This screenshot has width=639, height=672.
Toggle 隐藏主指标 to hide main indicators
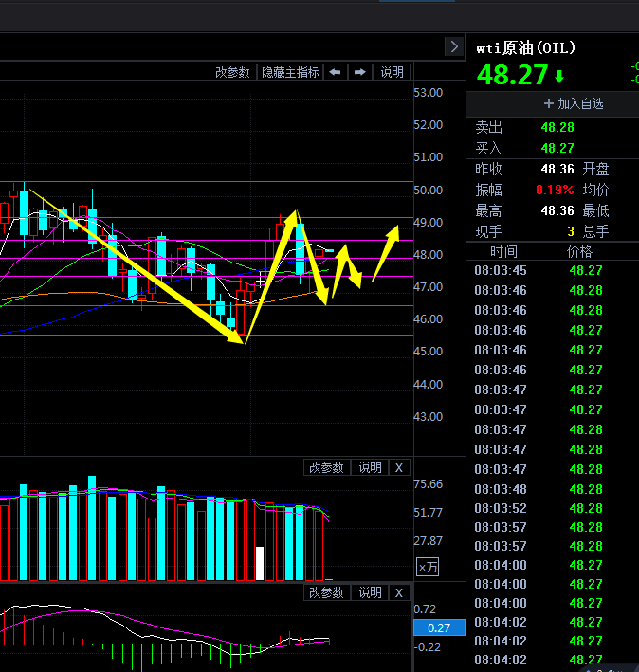point(290,72)
